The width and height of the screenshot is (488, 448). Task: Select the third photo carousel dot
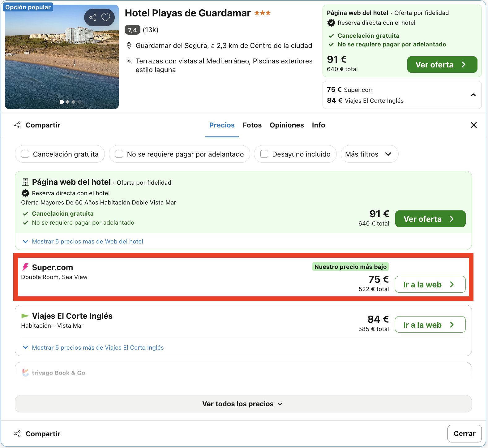tap(74, 102)
